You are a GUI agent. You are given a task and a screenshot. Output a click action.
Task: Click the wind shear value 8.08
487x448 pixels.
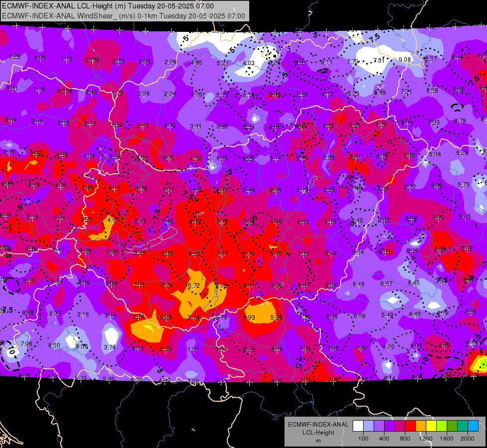pyautogui.click(x=332, y=317)
